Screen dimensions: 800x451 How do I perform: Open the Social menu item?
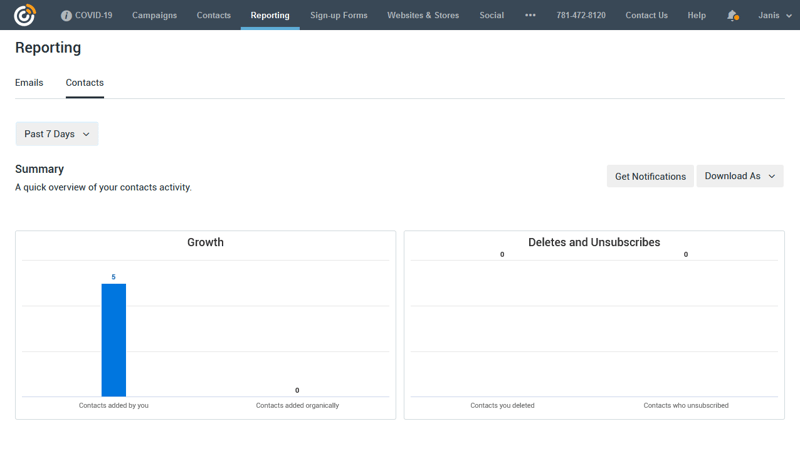point(491,16)
